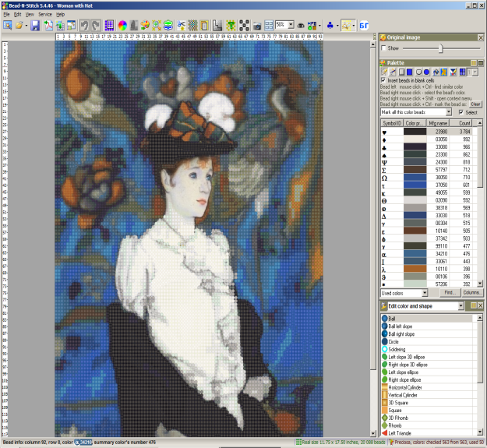Export the pattern to PDF

tap(48, 26)
